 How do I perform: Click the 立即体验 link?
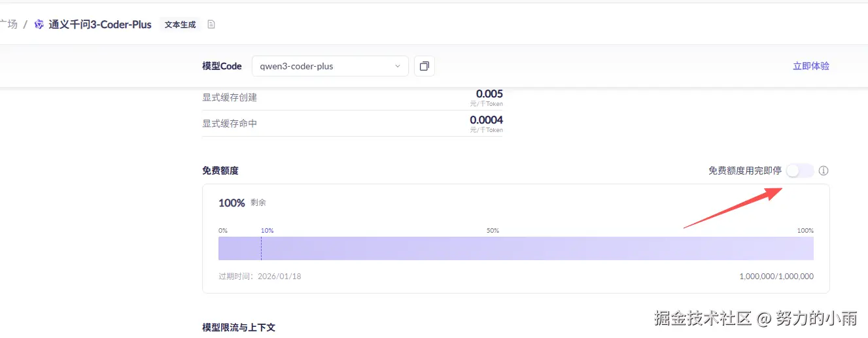pyautogui.click(x=811, y=66)
